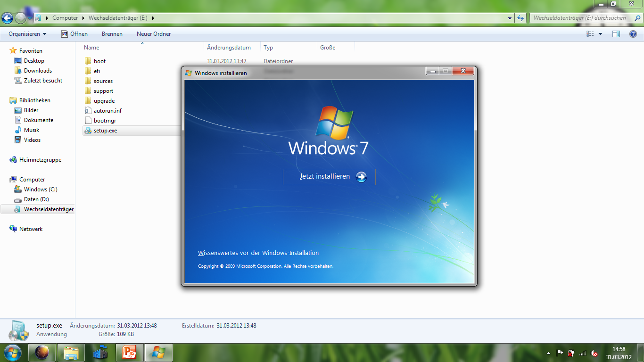Click the 31.03.2012 13:47 date of boot
644x362 pixels.
226,61
